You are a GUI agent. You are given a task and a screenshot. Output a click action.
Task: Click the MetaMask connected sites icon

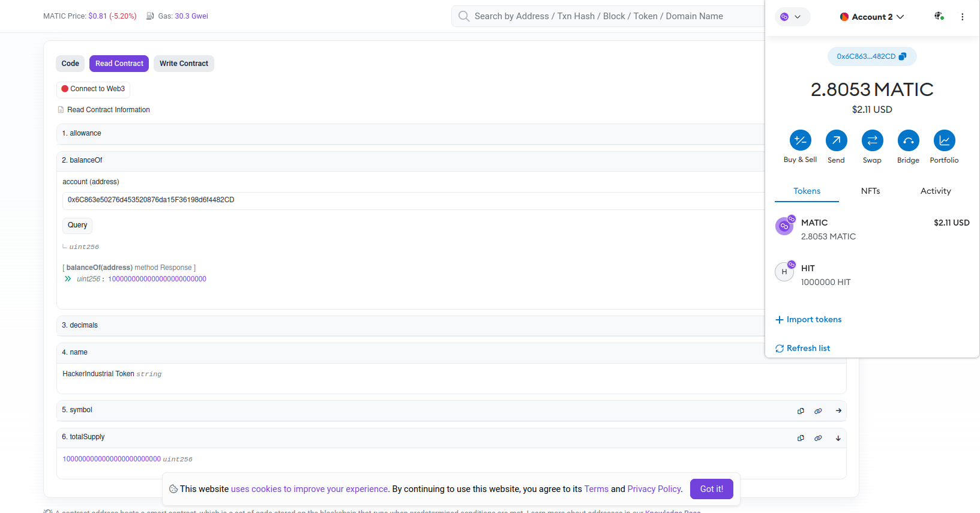[x=939, y=16]
